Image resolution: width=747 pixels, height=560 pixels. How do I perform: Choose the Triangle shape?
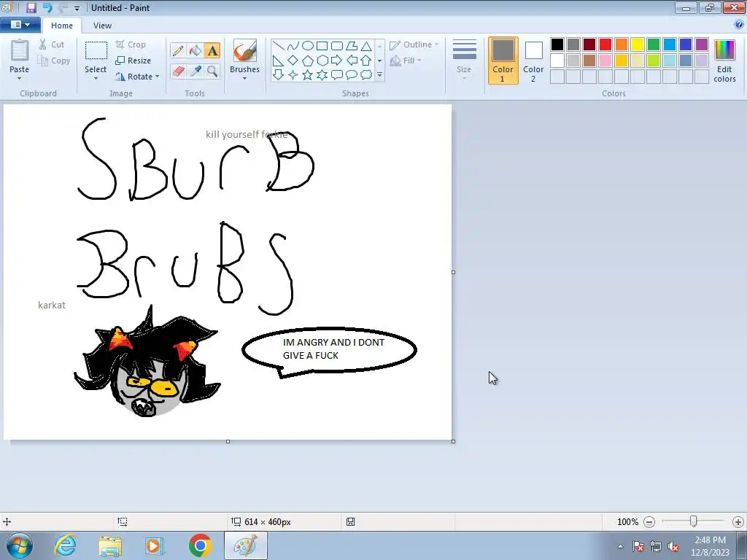coord(366,46)
